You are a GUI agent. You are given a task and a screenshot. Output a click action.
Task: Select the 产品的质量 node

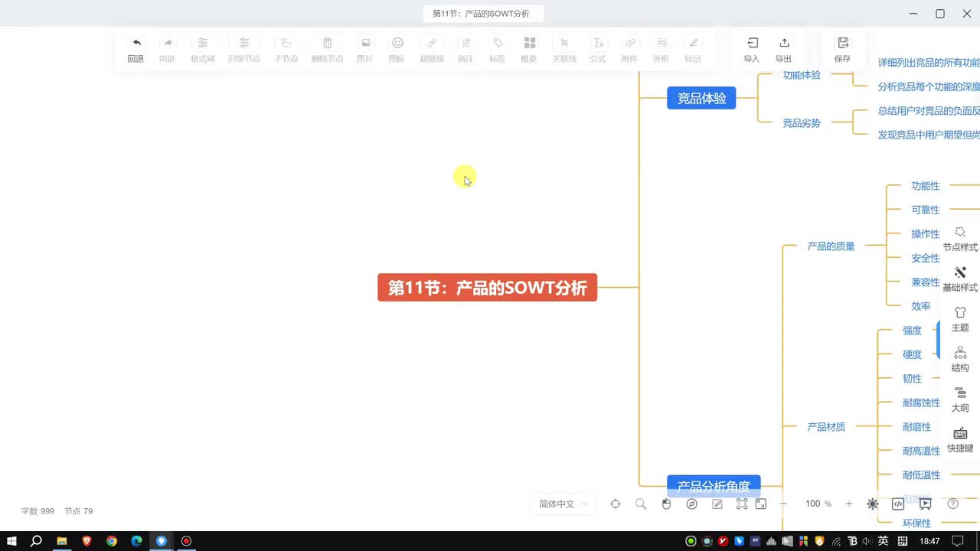(x=831, y=246)
